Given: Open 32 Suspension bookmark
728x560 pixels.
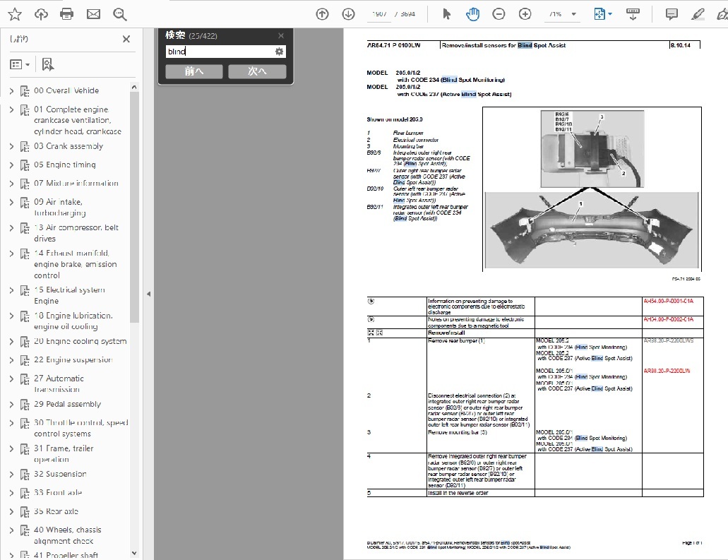Looking at the screenshot, I should click(x=60, y=474).
